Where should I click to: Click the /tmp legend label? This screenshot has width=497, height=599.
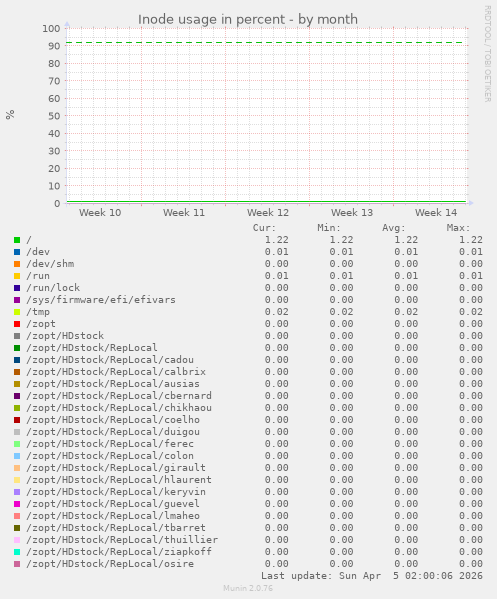tap(38, 312)
